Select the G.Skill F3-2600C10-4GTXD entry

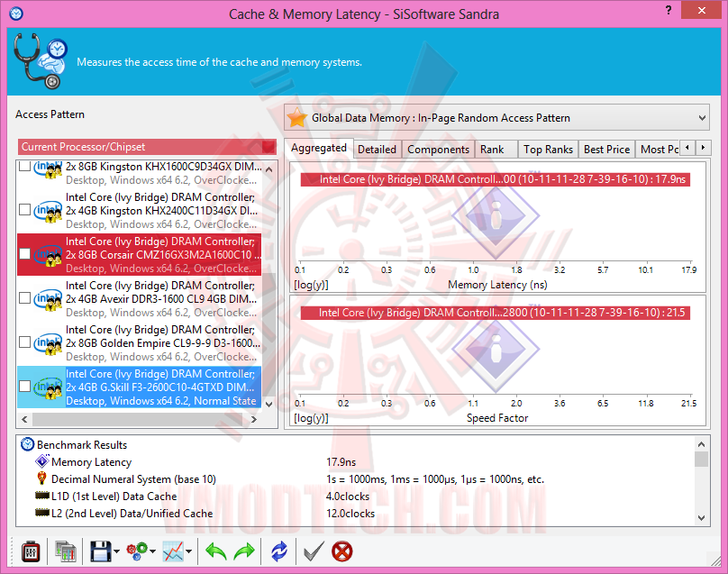point(140,387)
